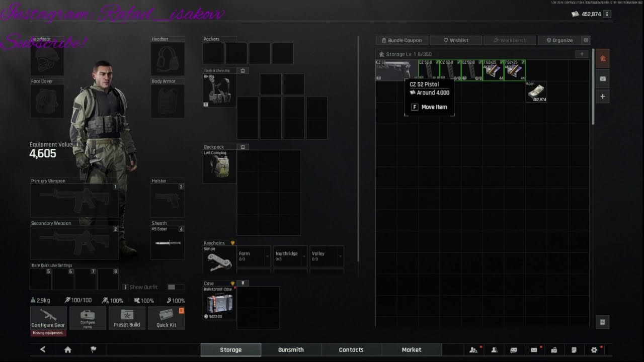The image size is (644, 362).
Task: Click Configure Items button
Action: (x=88, y=318)
